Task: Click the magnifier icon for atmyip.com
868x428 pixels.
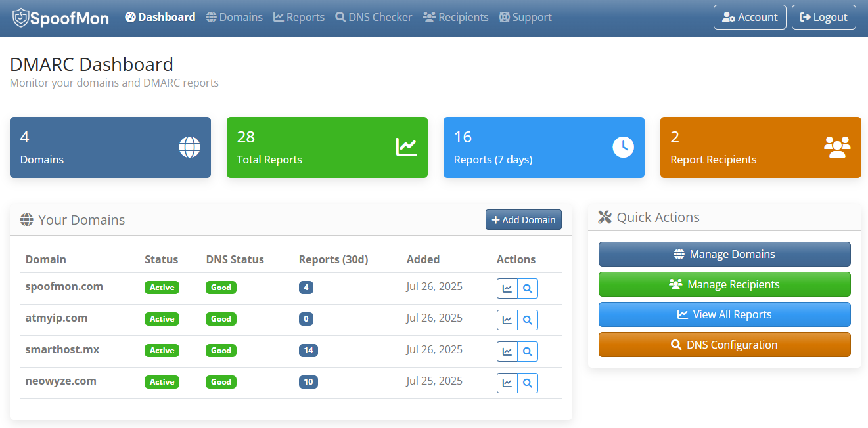Action: pos(528,320)
